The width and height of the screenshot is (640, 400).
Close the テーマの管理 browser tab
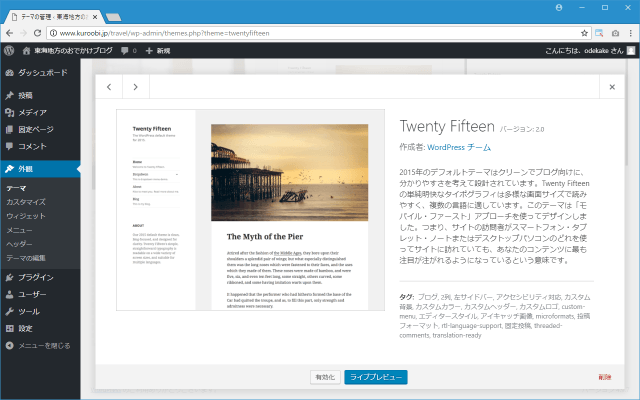pyautogui.click(x=95, y=17)
